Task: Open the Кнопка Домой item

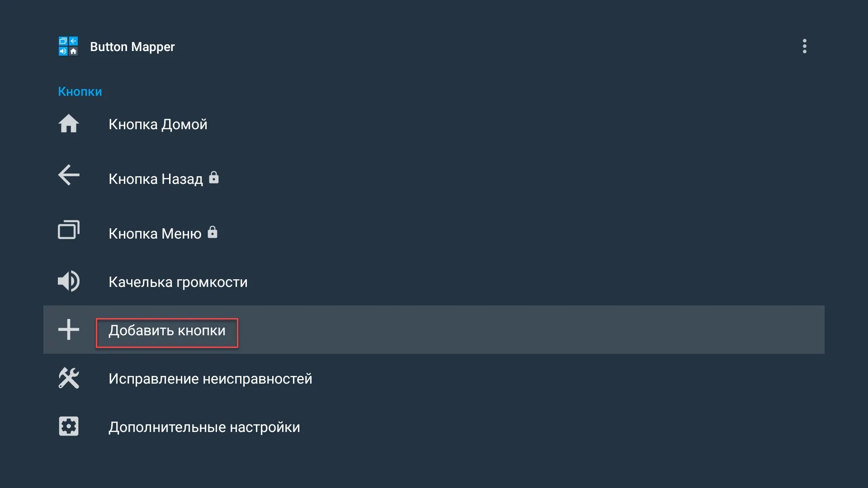Action: (158, 124)
